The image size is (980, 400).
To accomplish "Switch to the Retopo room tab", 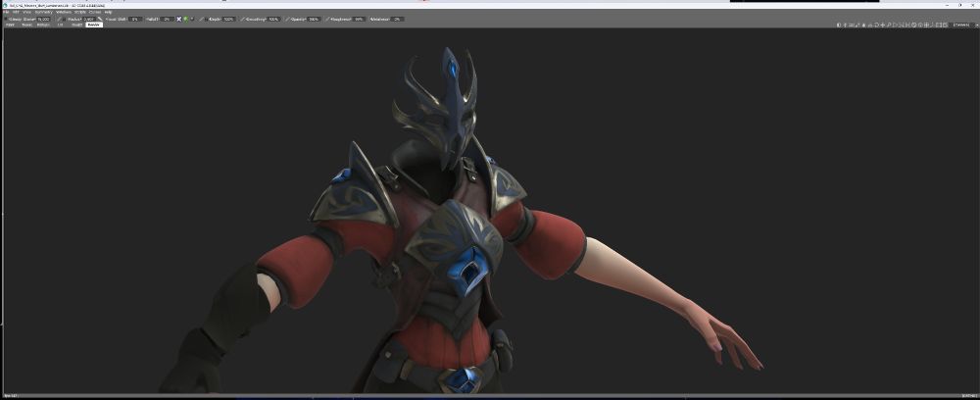I will [43, 25].
